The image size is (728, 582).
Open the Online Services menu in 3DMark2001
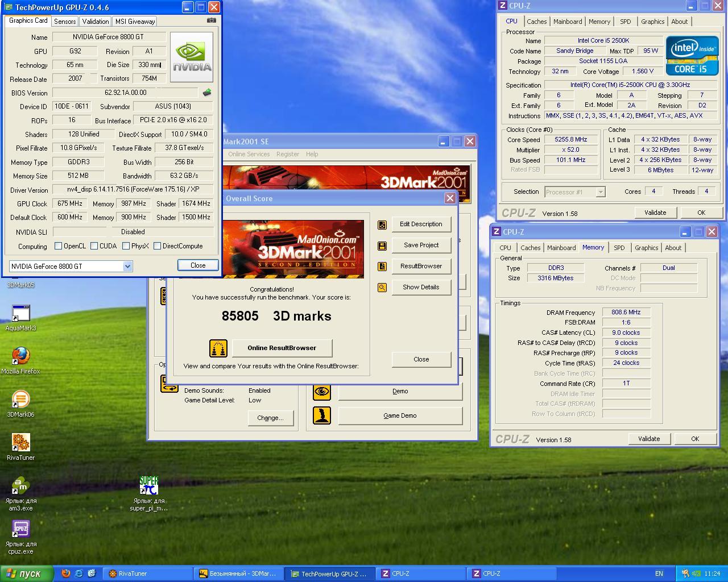tap(249, 154)
